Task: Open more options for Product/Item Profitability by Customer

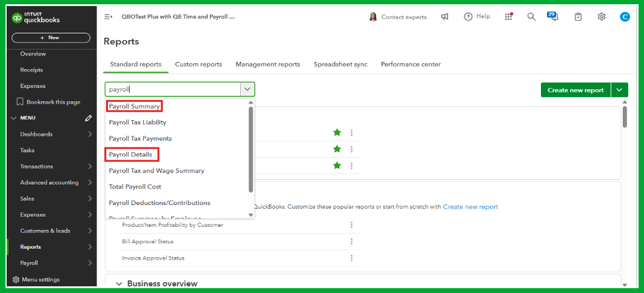Action: 352,225
